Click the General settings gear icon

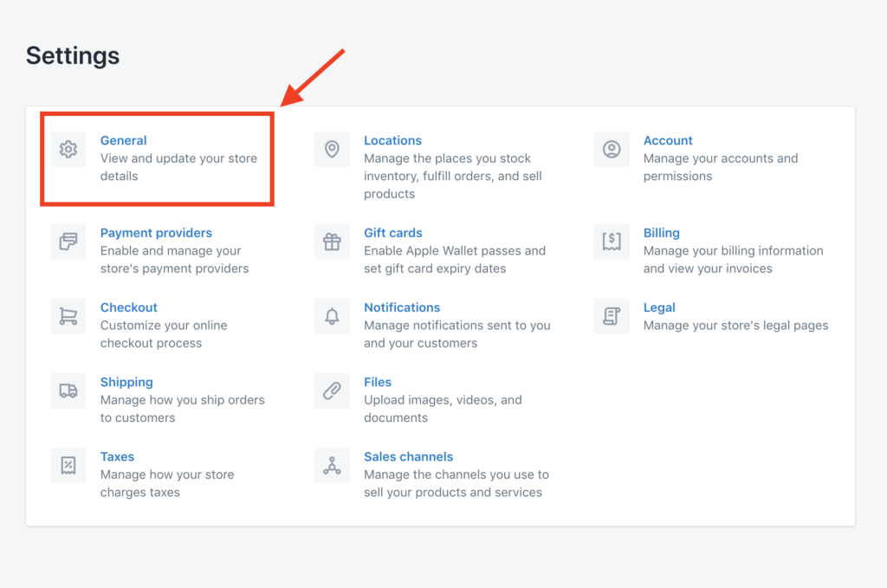(x=68, y=149)
